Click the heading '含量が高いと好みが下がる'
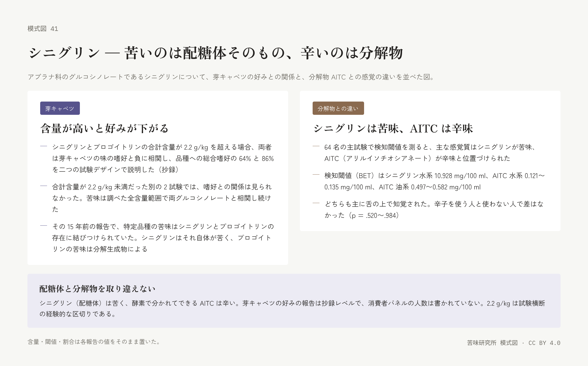This screenshot has width=588, height=366. coord(105,128)
